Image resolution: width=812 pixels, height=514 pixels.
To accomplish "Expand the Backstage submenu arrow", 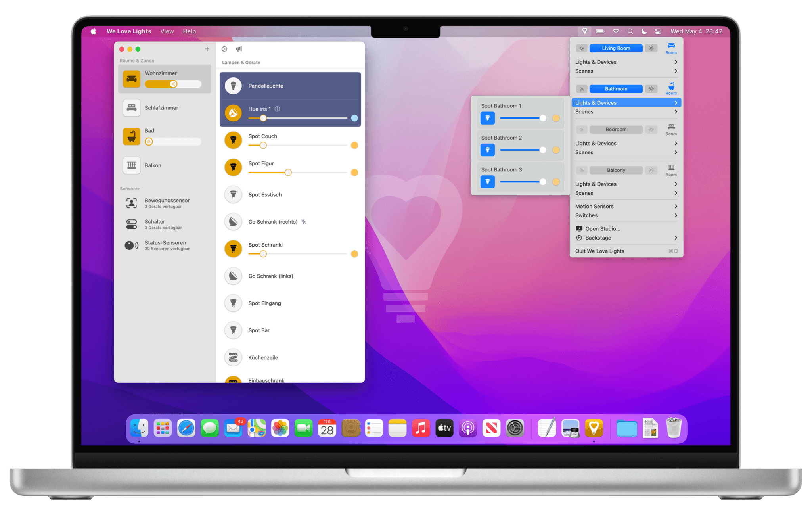I will tap(676, 238).
